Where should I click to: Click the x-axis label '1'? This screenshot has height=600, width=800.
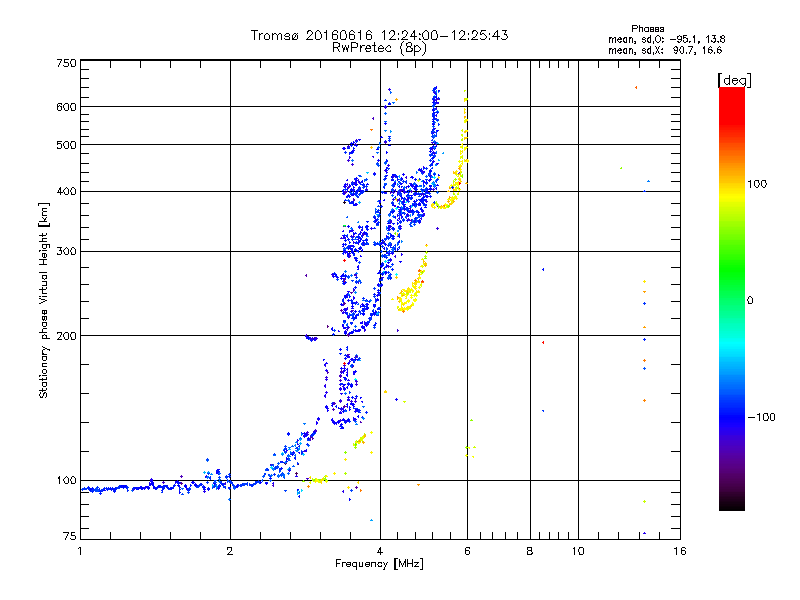[x=80, y=551]
